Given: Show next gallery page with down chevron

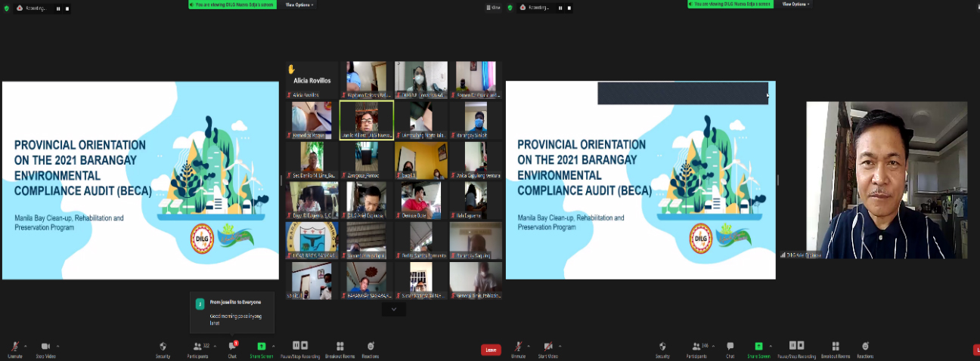Looking at the screenshot, I should pos(393,310).
